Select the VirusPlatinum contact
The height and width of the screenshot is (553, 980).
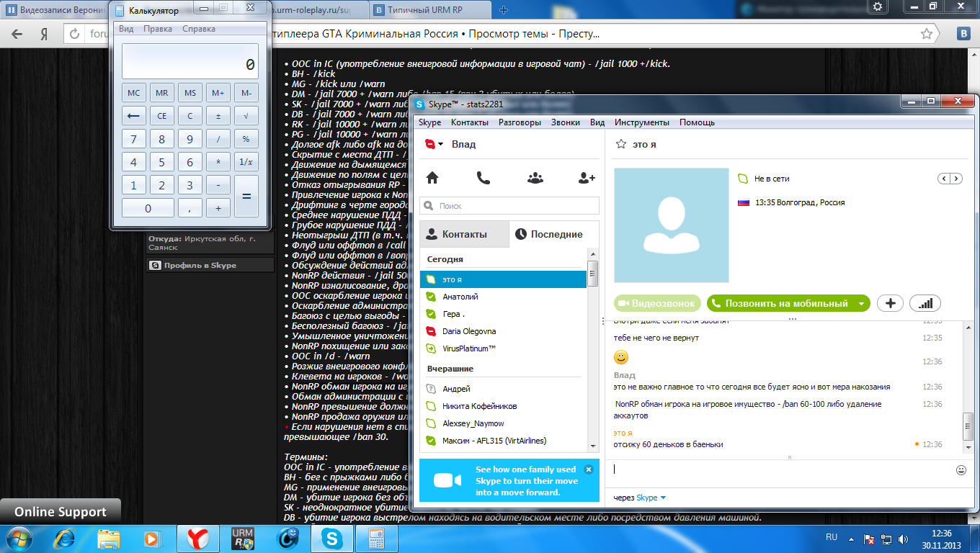tap(503, 349)
